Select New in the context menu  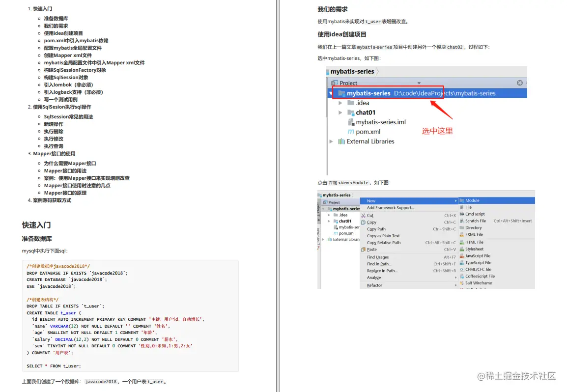coord(409,201)
